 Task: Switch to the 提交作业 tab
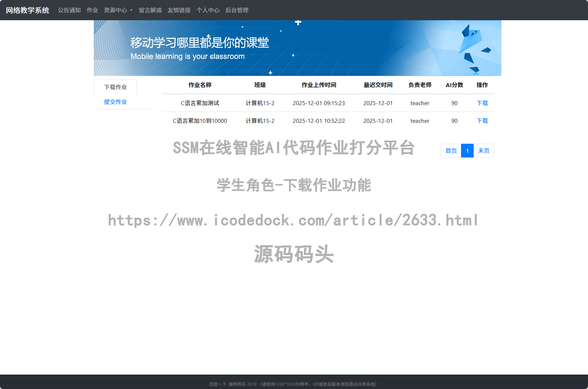[115, 101]
